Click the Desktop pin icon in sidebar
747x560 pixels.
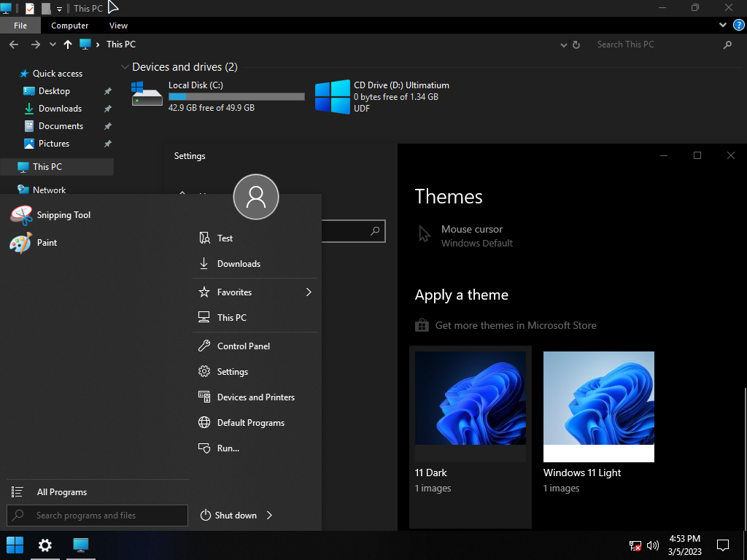tap(108, 91)
